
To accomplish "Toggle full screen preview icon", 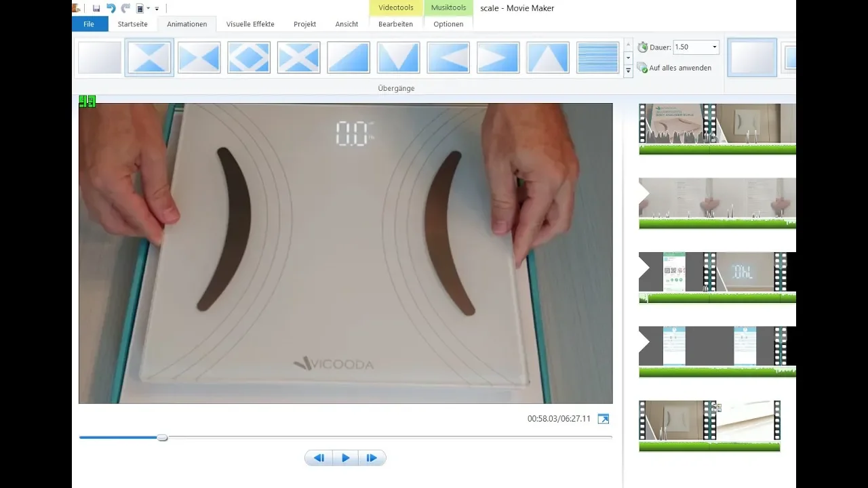I will [x=603, y=419].
